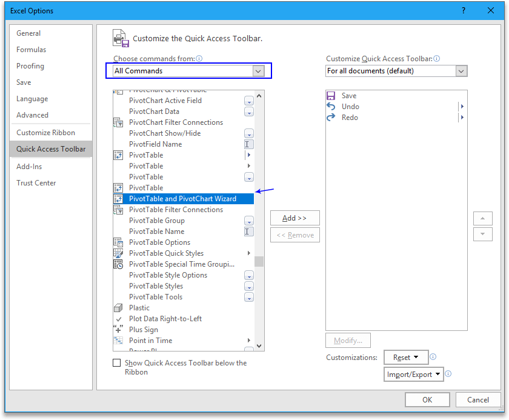Open the Import/Export dropdown button
The width and height of the screenshot is (509, 420).
click(x=413, y=374)
